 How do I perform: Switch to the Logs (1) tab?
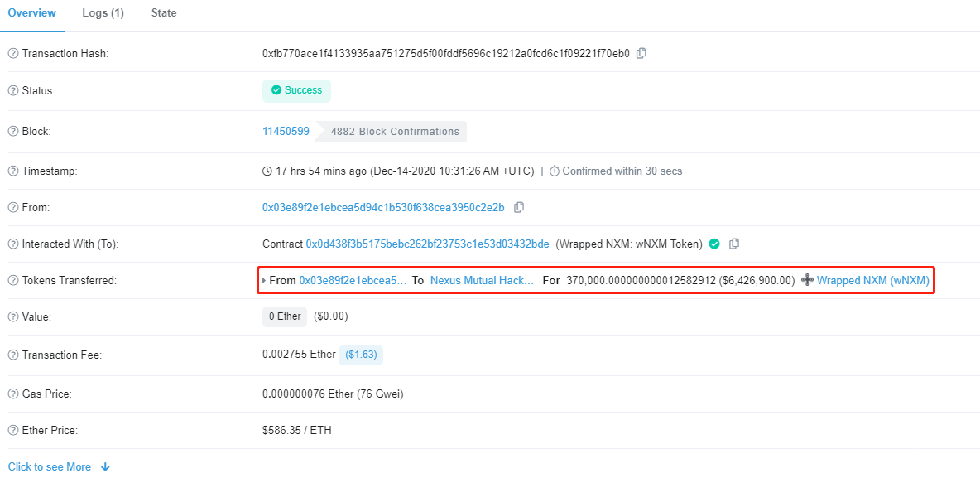pos(103,13)
